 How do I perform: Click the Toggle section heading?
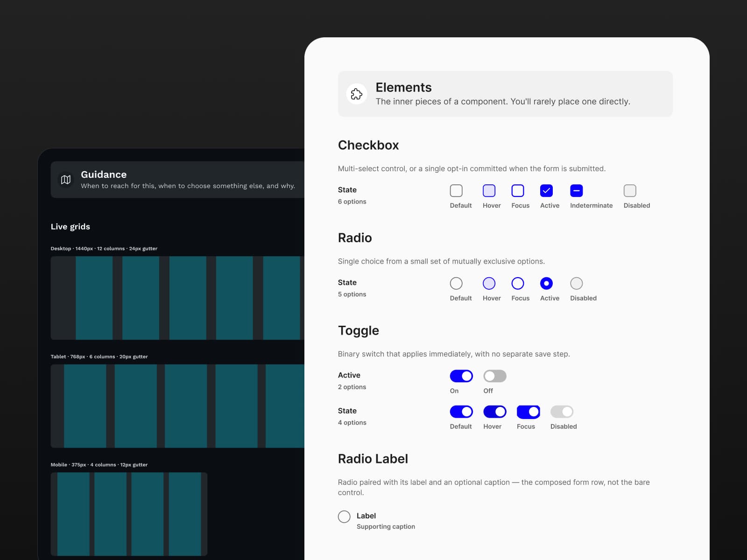[359, 330]
